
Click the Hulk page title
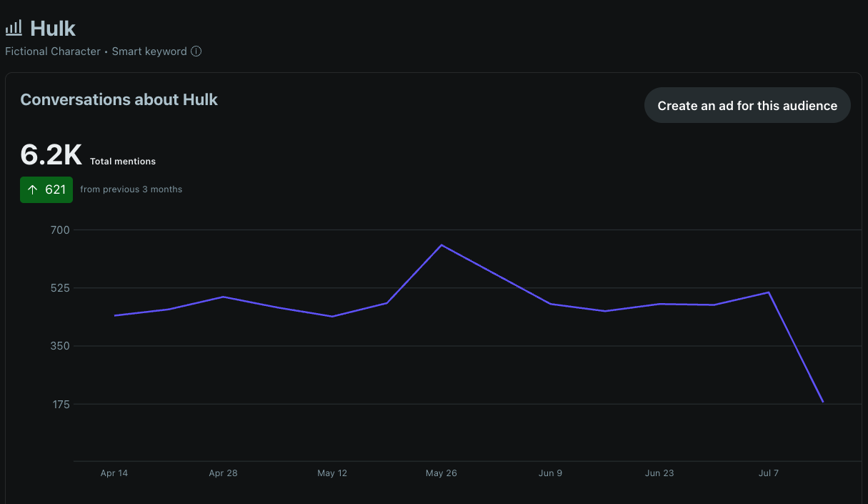coord(53,28)
